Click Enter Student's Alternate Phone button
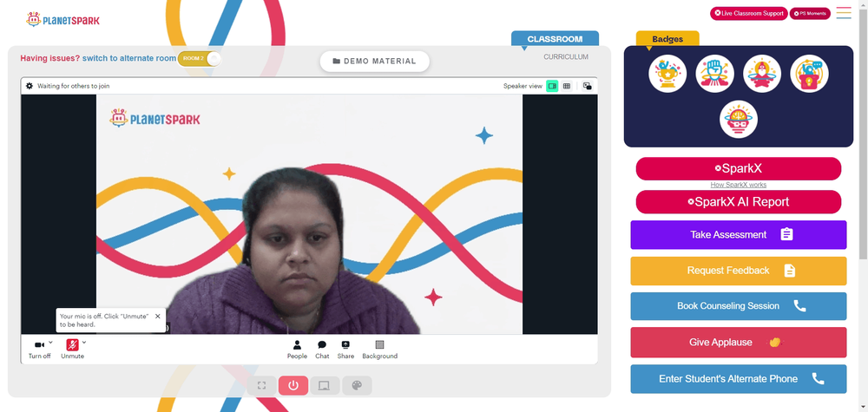The height and width of the screenshot is (412, 868). coord(739,379)
